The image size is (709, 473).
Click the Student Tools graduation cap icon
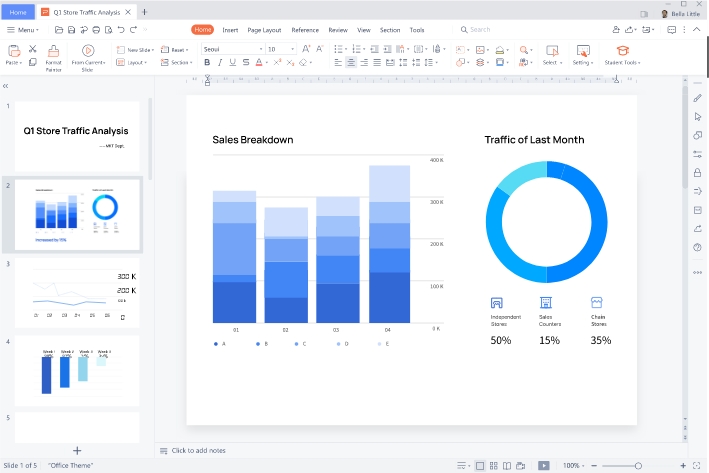(622, 50)
